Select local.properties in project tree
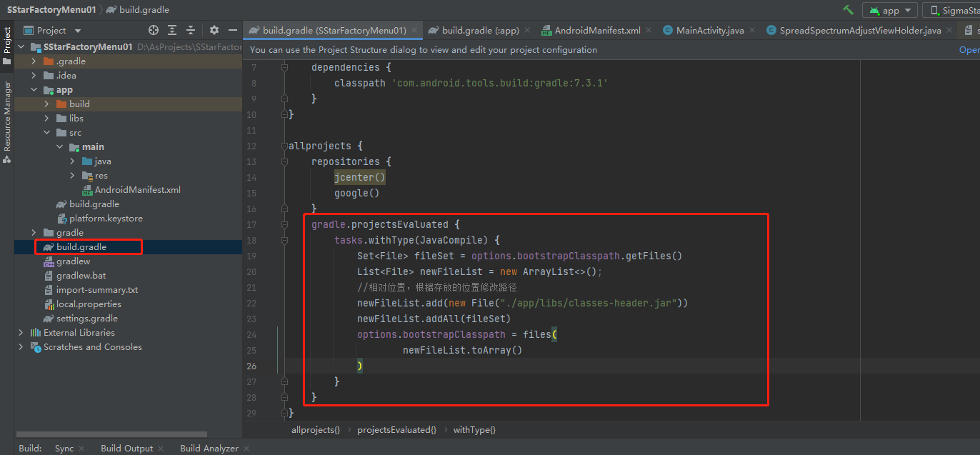The image size is (980, 455). 89,304
